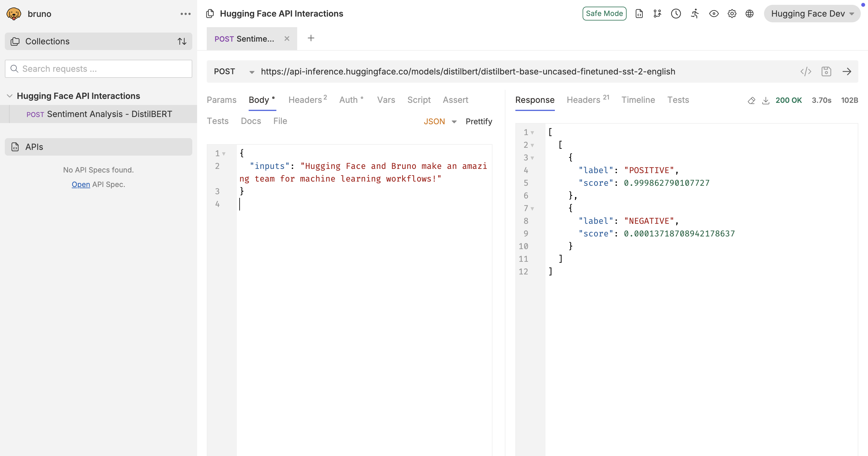Open the POST method dropdown arrow

click(252, 72)
